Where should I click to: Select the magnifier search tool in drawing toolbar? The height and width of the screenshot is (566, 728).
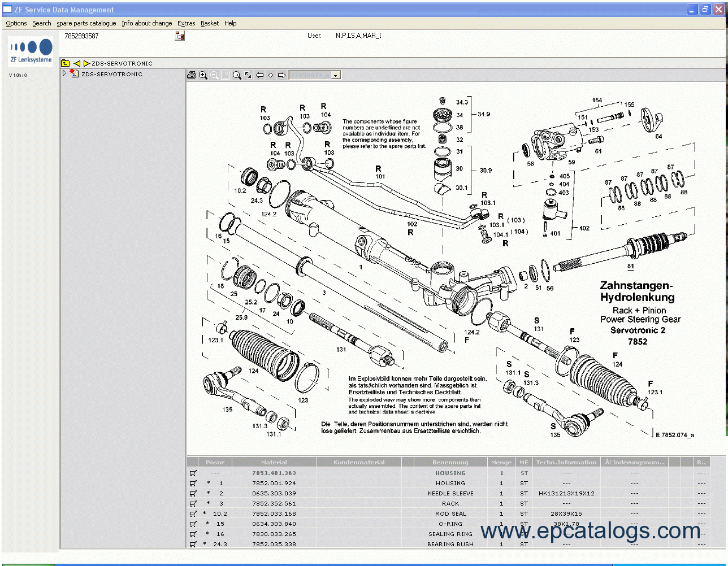pos(237,75)
